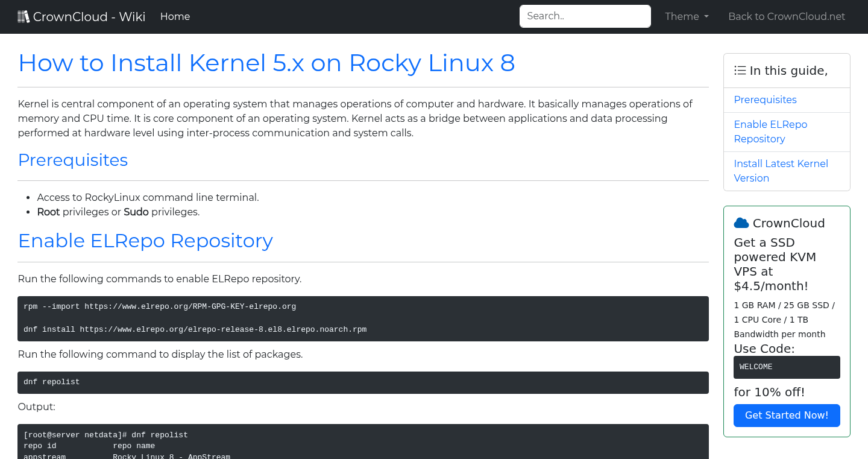Screen dimensions: 868x459
Task: Click the caret next to Theme
Action: (706, 16)
